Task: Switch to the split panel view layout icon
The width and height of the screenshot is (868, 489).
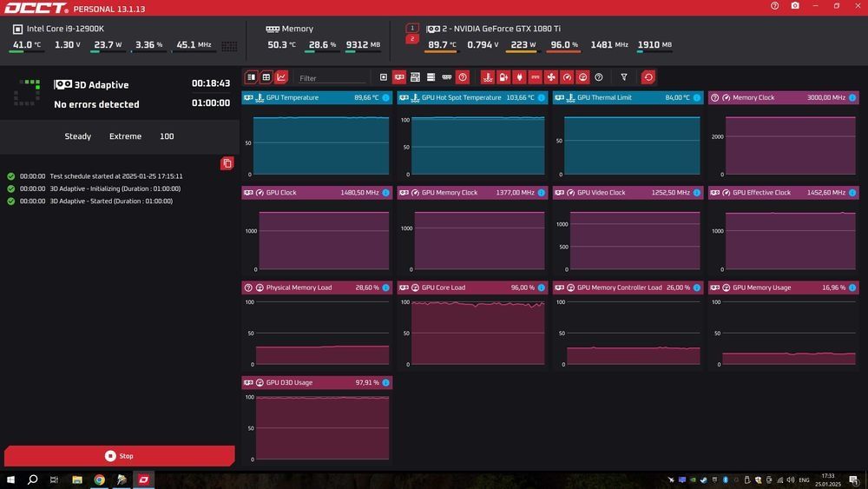Action: point(252,77)
